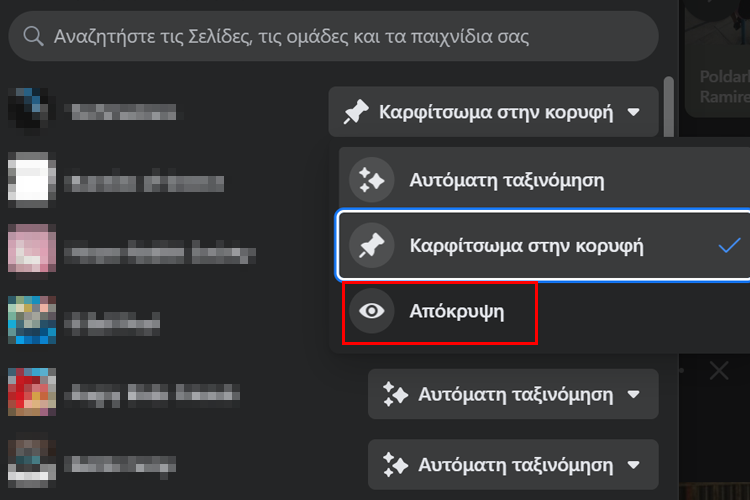This screenshot has height=500, width=750.
Task: Click the white avatar thumbnail in second row
Action: 32,180
